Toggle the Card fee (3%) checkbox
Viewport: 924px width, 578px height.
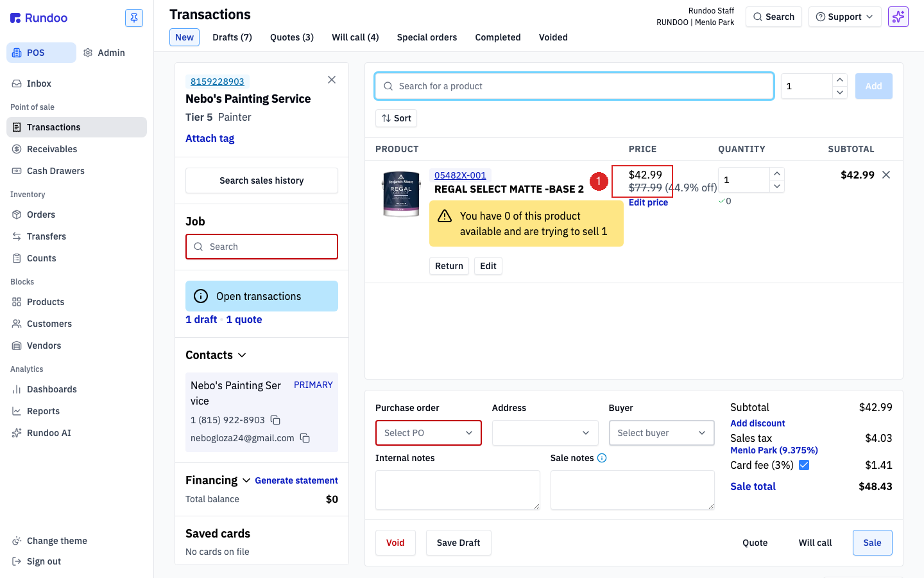(804, 465)
